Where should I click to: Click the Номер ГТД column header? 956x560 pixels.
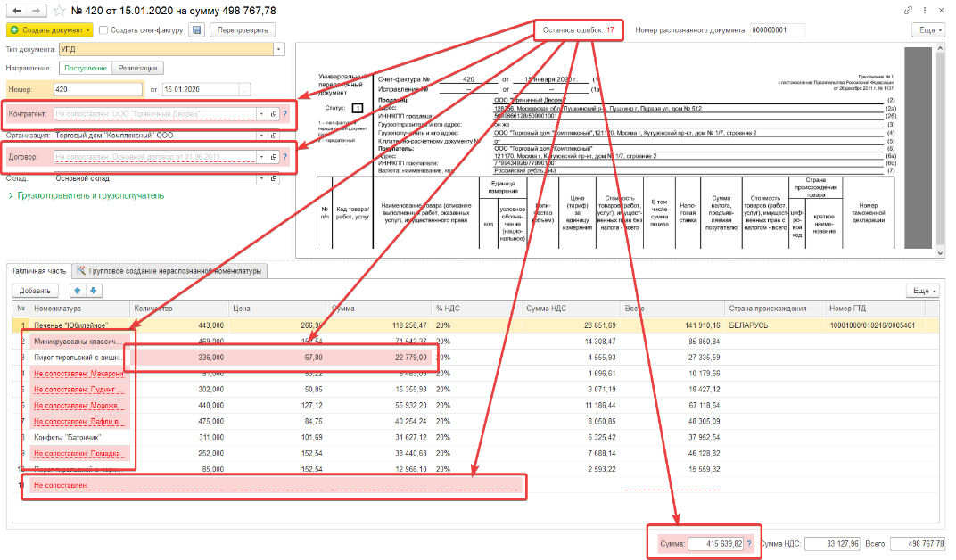coord(875,309)
